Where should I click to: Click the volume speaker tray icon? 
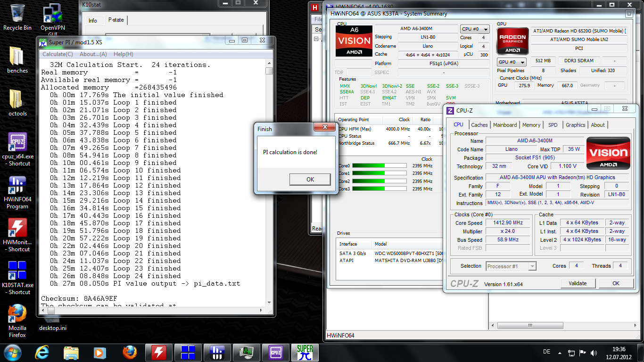593,353
